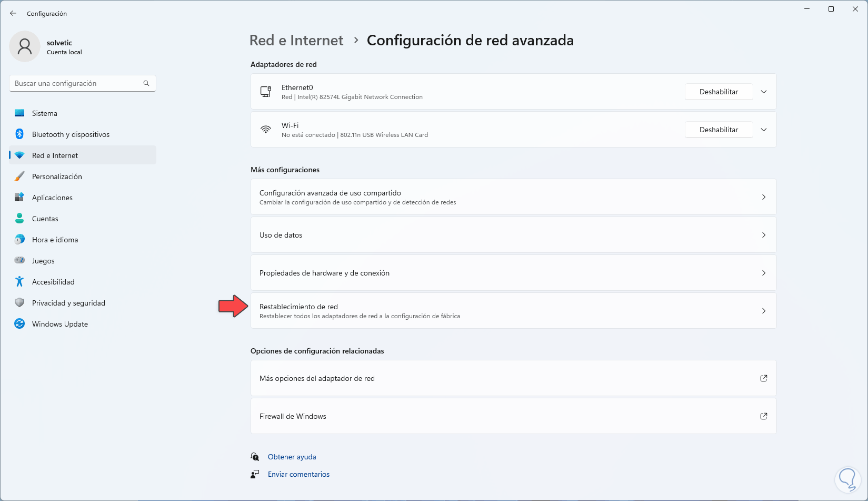
Task: Click the solvetic user avatar
Action: 25,46
